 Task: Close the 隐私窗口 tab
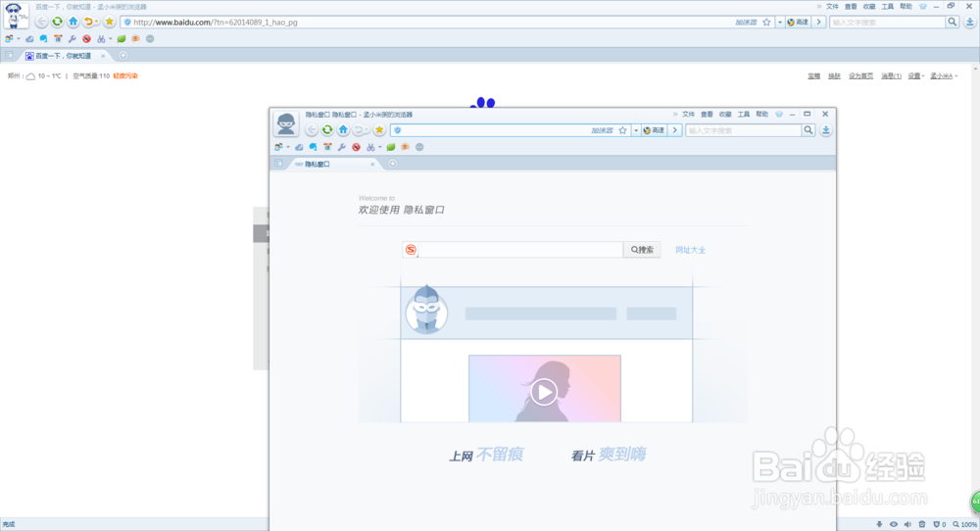point(372,165)
